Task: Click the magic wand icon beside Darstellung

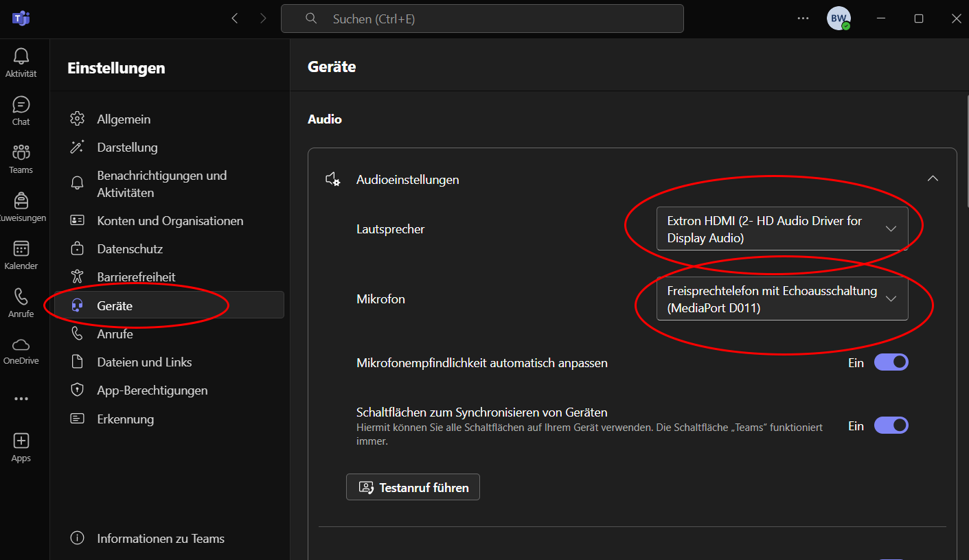Action: coord(78,147)
